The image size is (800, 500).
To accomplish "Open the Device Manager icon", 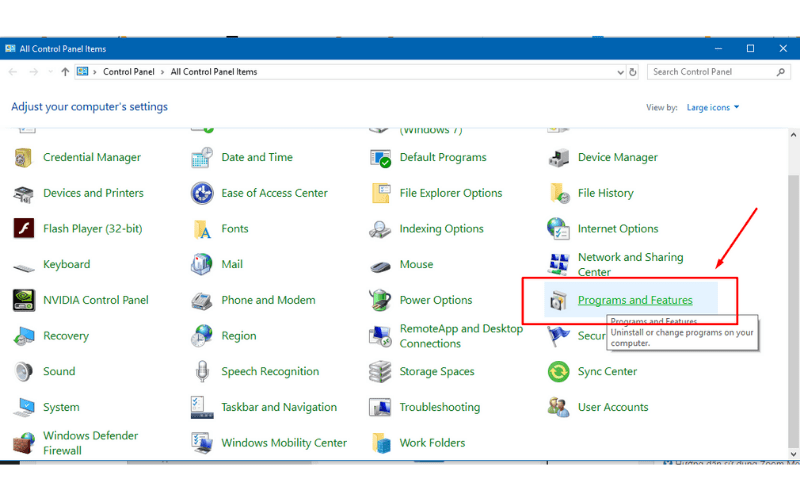I will coord(559,158).
